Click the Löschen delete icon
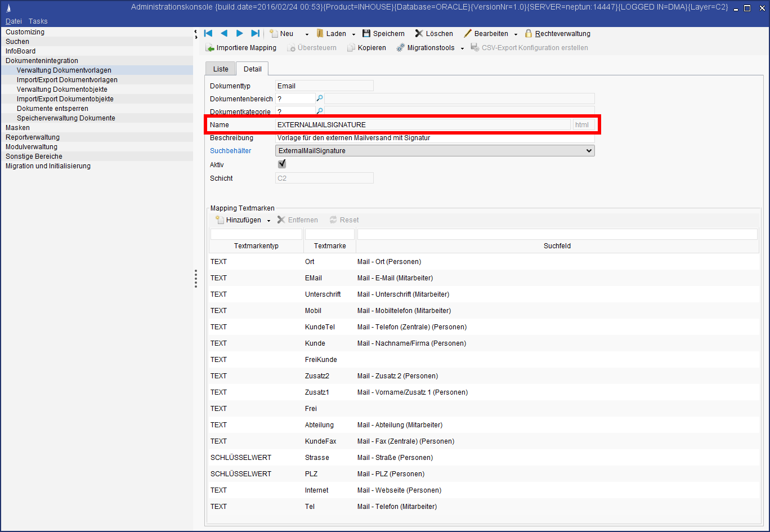770x532 pixels. pos(419,34)
